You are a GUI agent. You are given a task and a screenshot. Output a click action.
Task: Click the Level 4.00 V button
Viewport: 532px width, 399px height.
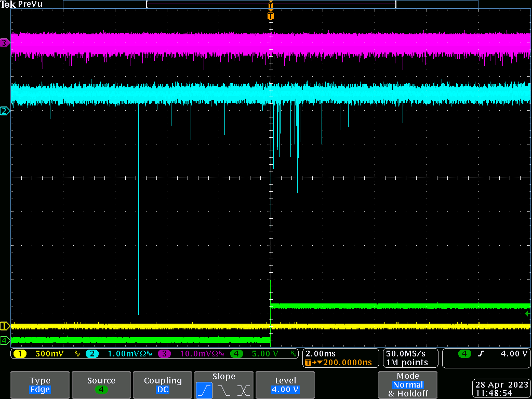click(285, 385)
